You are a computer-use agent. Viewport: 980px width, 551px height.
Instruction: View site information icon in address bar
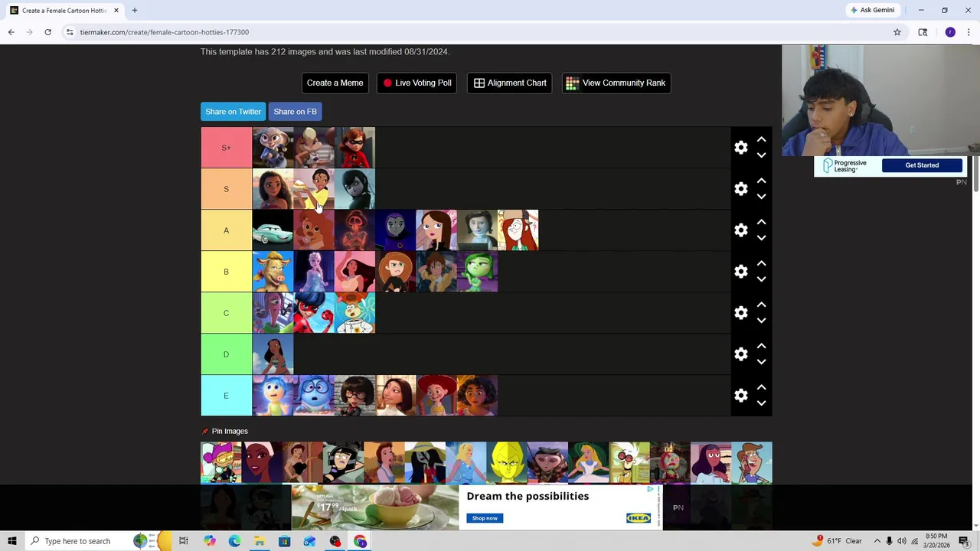coord(70,32)
